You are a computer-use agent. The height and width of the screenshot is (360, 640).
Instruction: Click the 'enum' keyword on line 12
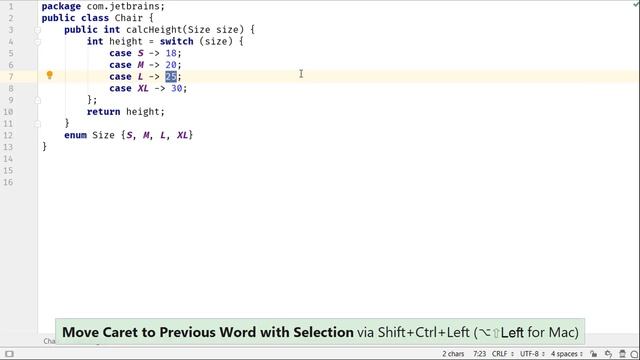coord(75,135)
